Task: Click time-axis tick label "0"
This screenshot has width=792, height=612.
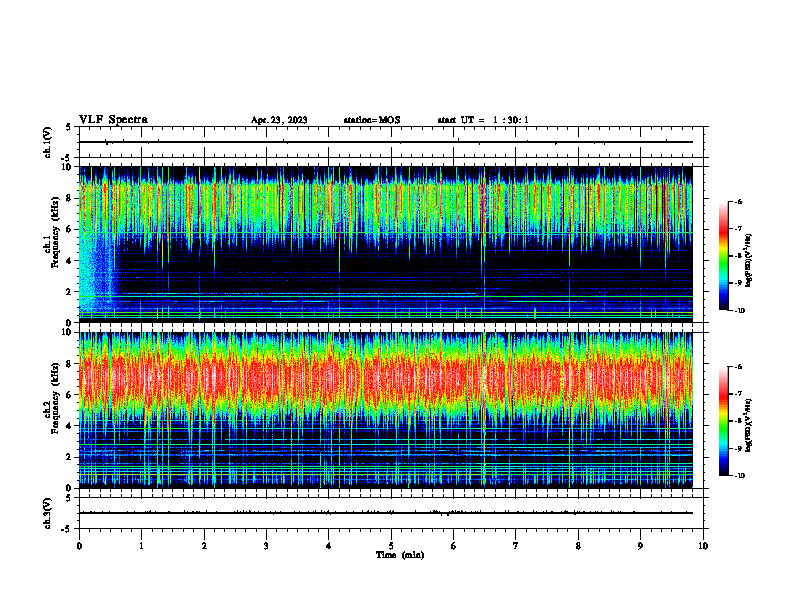Action: coord(79,546)
